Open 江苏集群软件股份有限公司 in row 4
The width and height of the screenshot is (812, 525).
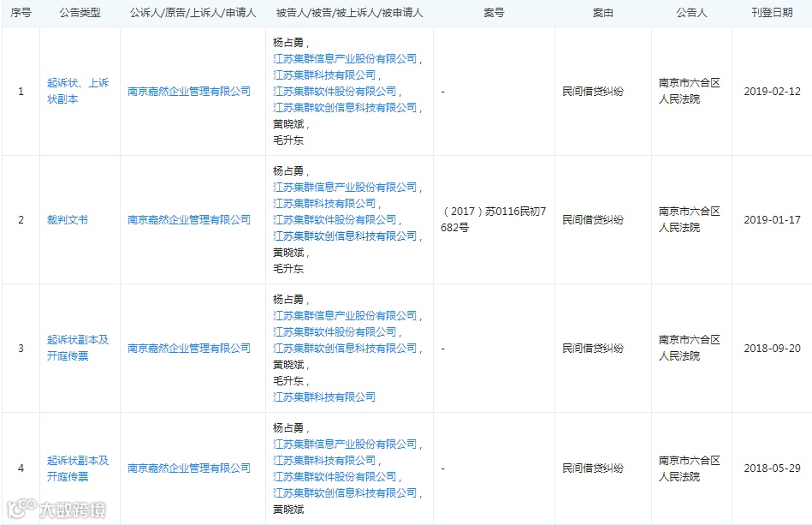click(x=335, y=477)
